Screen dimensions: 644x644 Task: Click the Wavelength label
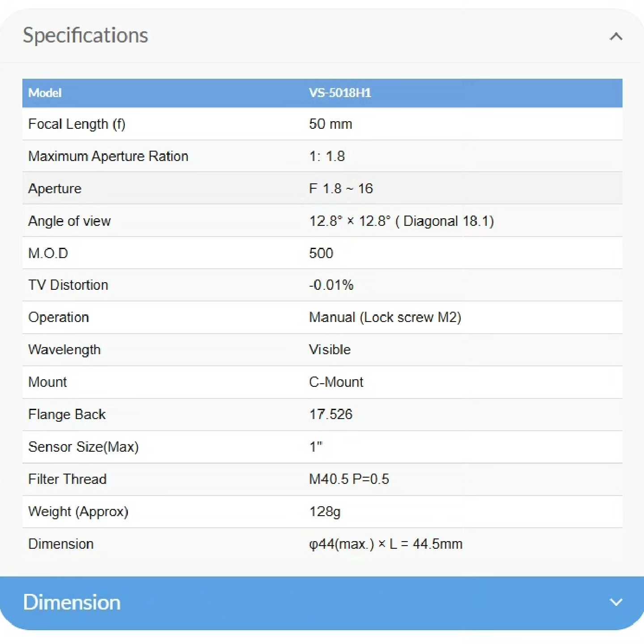click(64, 350)
